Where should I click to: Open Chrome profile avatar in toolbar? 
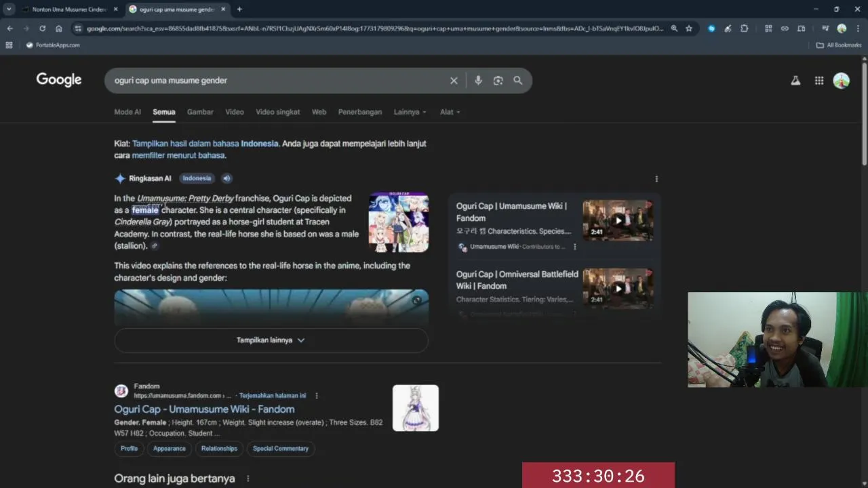842,28
